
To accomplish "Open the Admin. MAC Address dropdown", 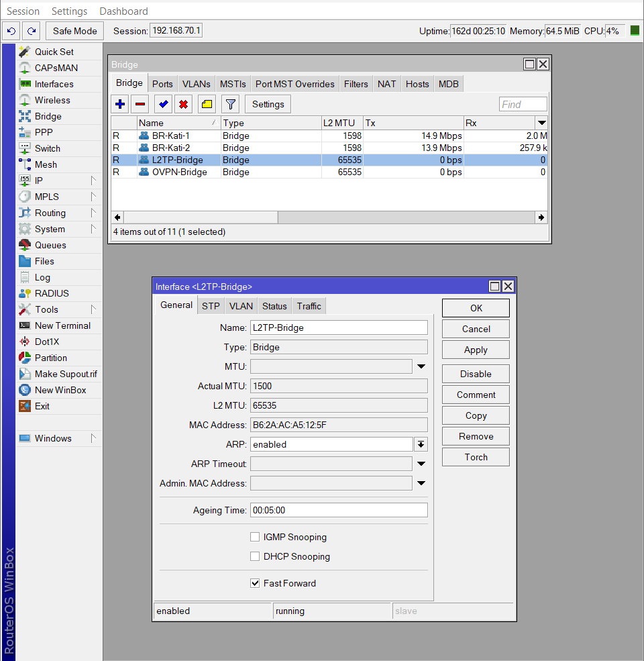I will (421, 482).
